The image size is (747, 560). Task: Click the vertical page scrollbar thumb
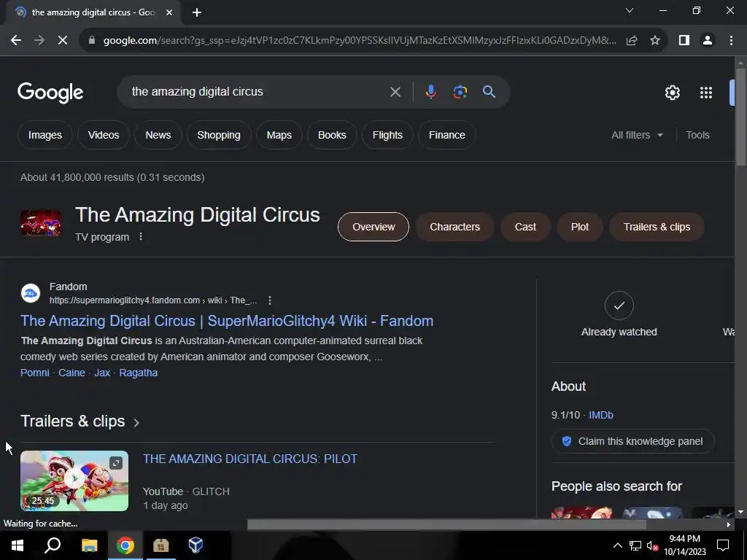click(740, 117)
